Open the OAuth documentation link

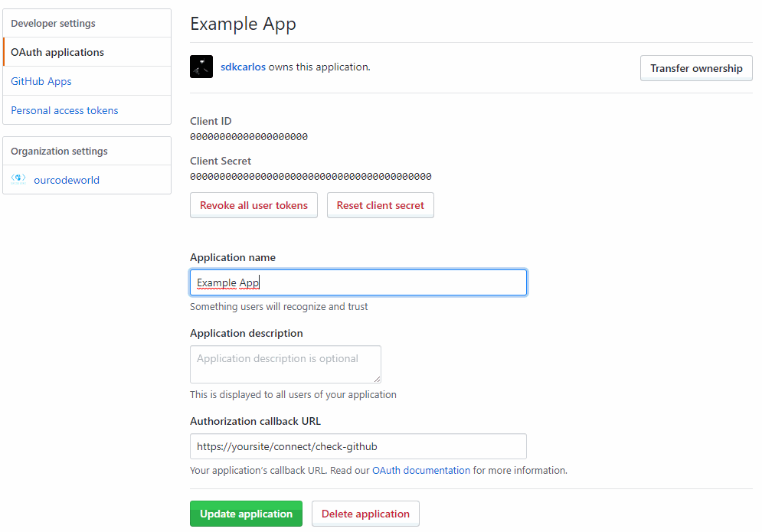click(420, 470)
